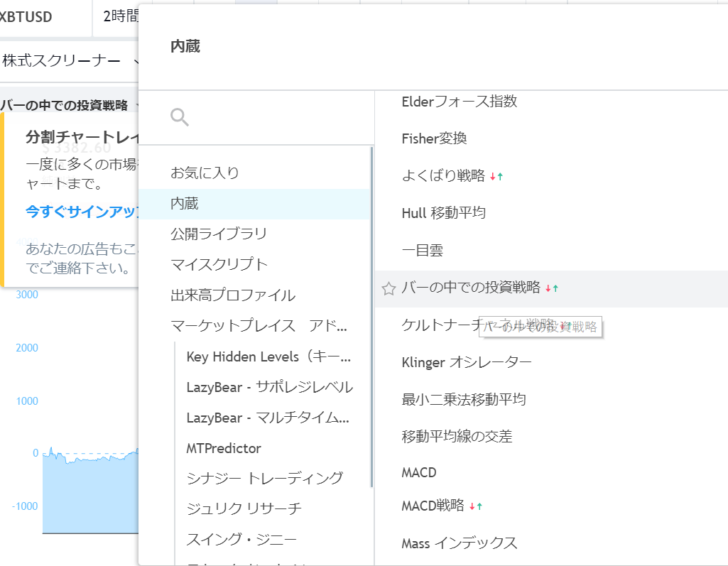Expand the マーケットプレイス アドオン section
728x566 pixels.
pos(259,326)
